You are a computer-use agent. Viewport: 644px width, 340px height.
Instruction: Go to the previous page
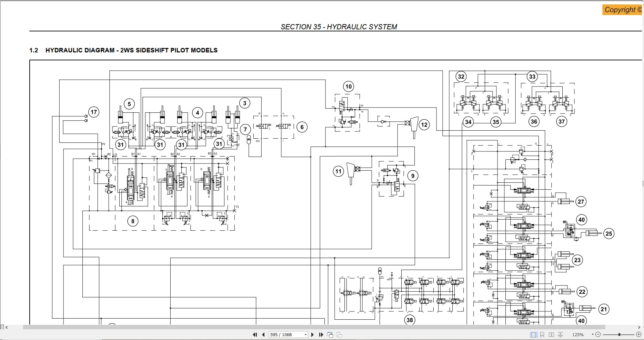(x=263, y=334)
